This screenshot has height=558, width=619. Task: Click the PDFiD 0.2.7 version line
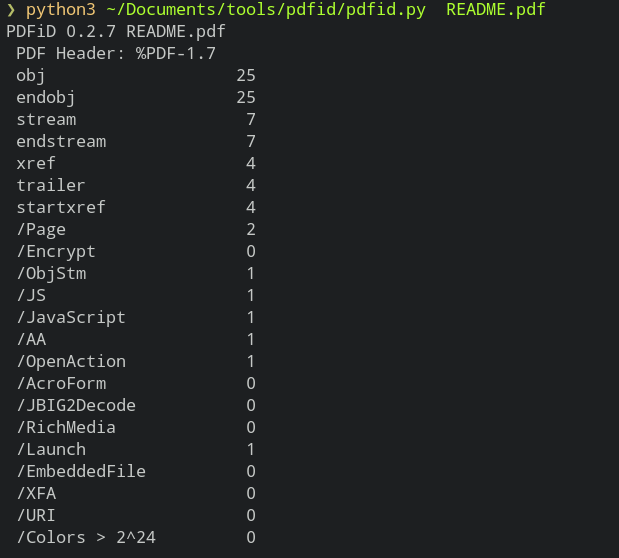pos(116,31)
